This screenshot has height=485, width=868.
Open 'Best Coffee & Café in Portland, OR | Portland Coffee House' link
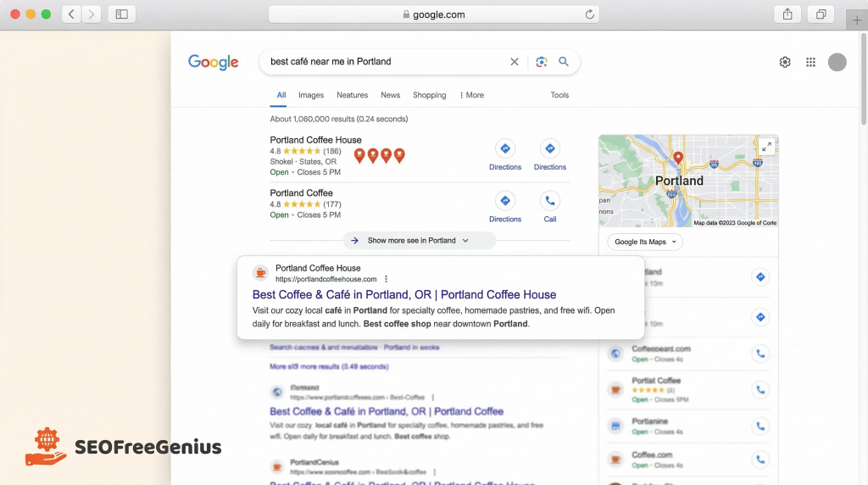(404, 294)
